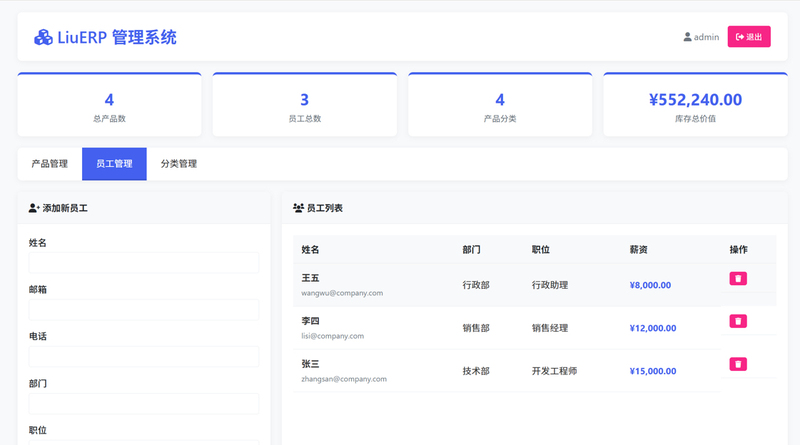Activate the 部门 input field
This screenshot has width=800, height=445.
[144, 404]
